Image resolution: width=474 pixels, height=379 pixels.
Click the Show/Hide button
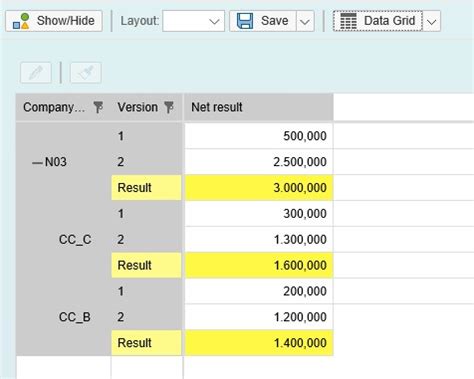[x=54, y=21]
